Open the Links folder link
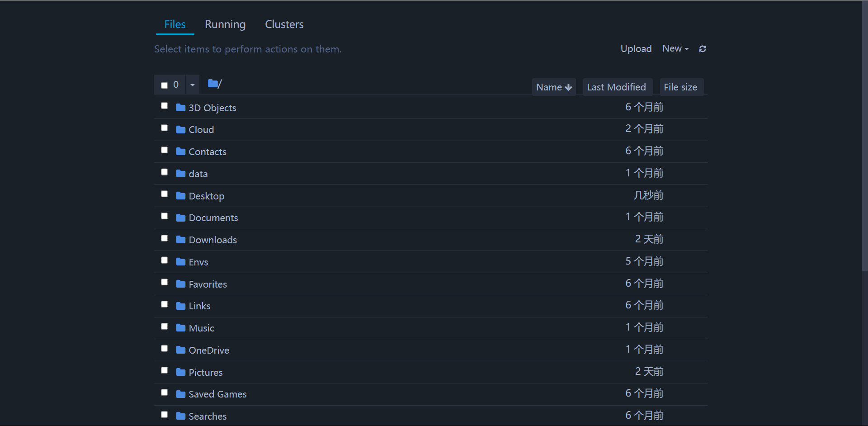The width and height of the screenshot is (868, 426). [x=199, y=306]
